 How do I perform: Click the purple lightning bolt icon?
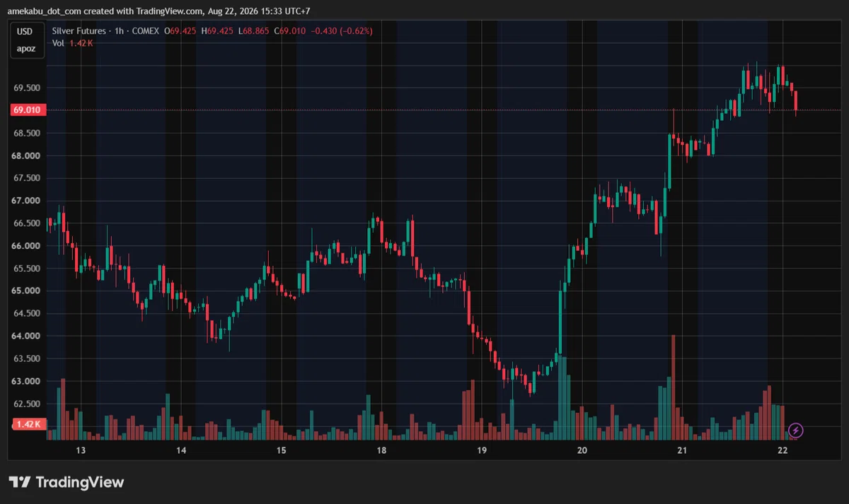pos(796,430)
